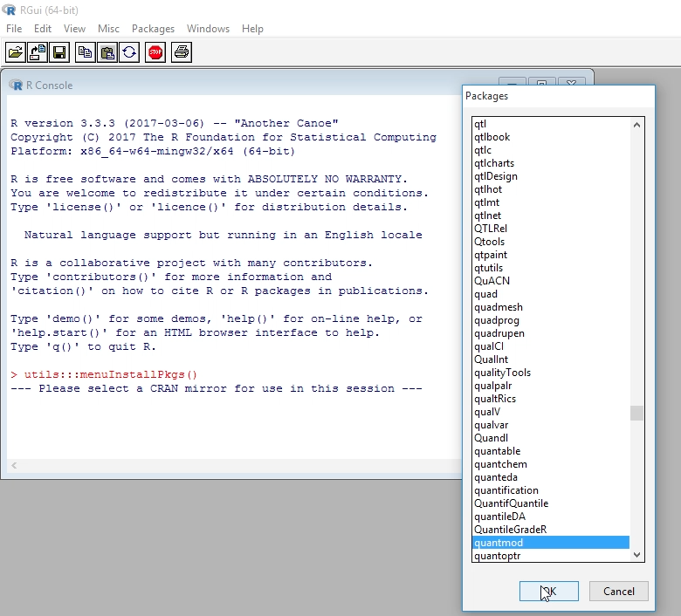Click the Open script toolbar icon

(x=15, y=52)
